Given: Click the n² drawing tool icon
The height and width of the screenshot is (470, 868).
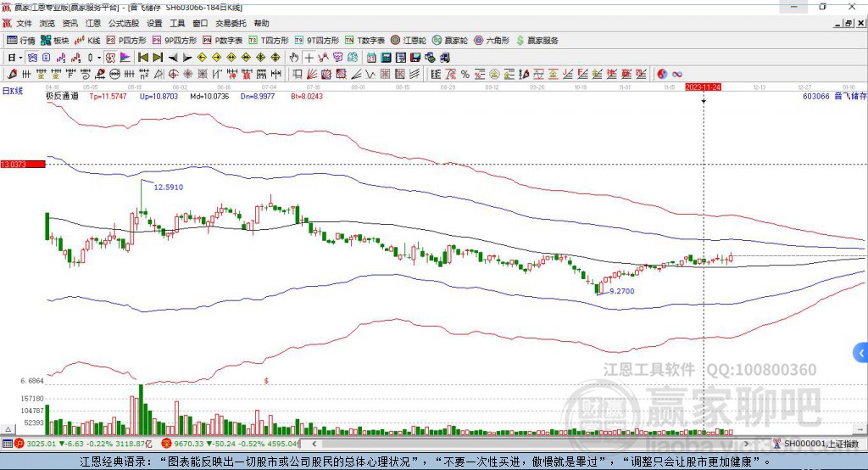Looking at the screenshot, I should 143,75.
